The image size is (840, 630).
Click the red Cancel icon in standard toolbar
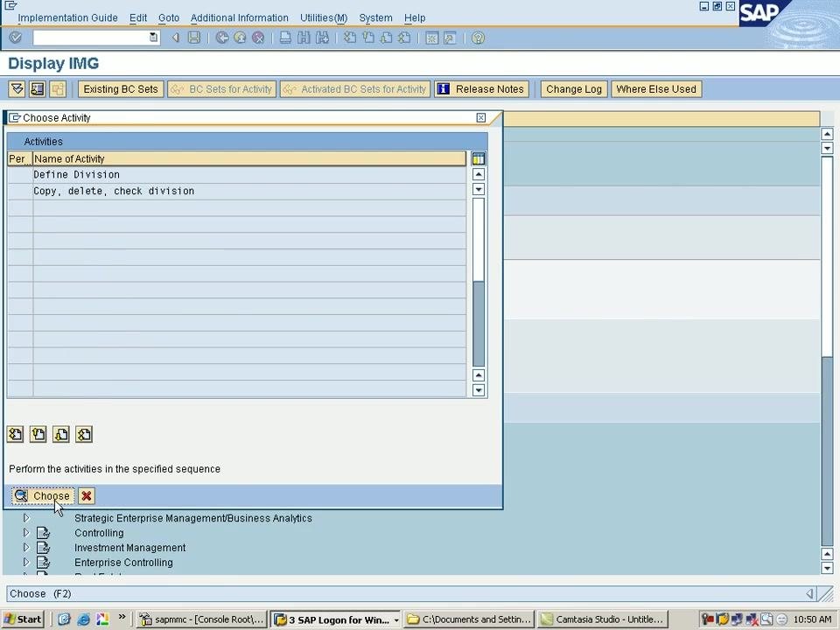pos(258,38)
